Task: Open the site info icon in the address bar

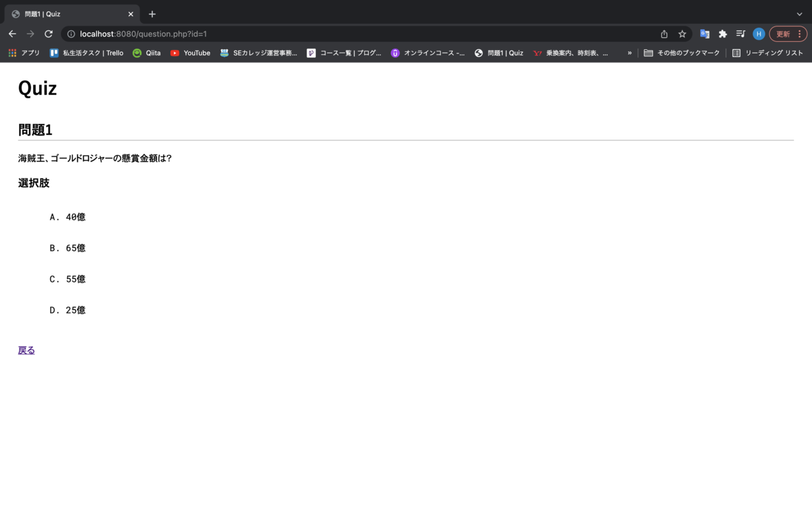Action: point(71,34)
